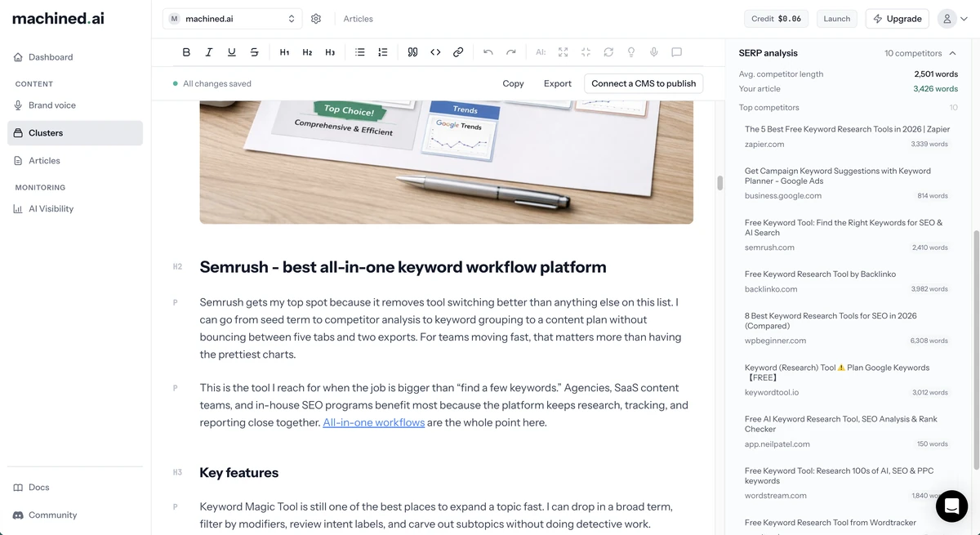
Task: Select the Zapier competitor entry
Action: pos(846,136)
